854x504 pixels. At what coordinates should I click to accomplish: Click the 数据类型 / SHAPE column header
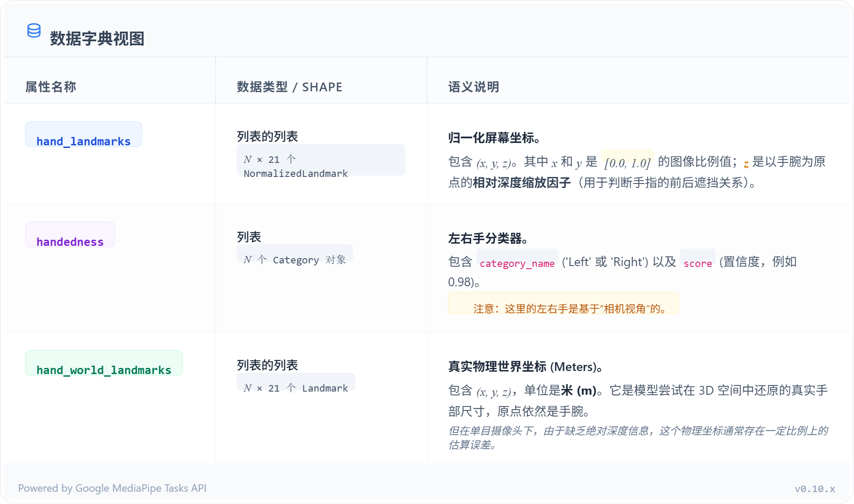click(289, 87)
